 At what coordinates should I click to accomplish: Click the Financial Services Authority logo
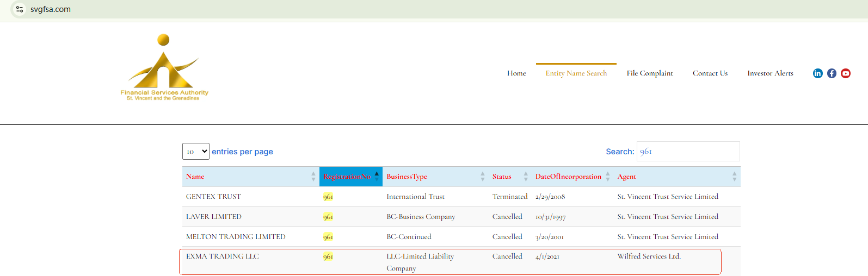point(164,68)
